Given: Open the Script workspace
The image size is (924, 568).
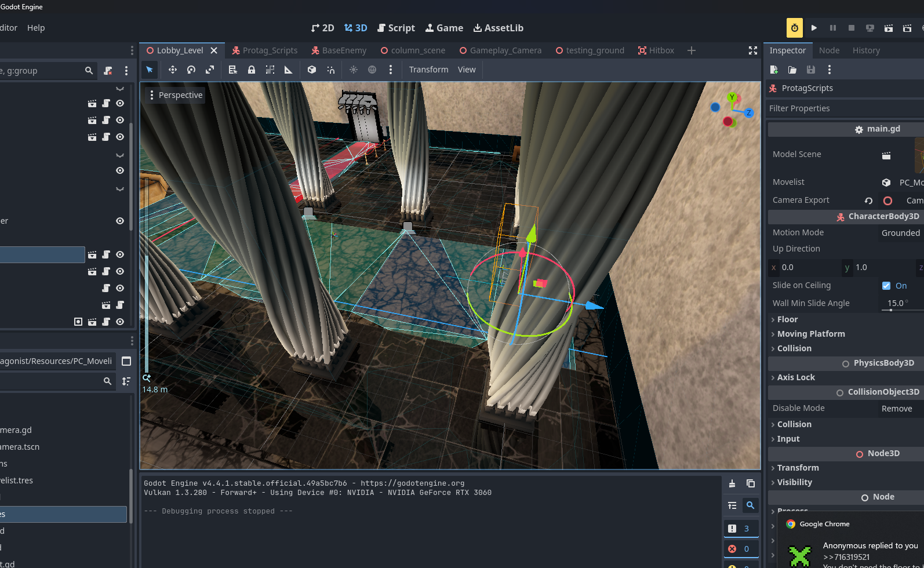Looking at the screenshot, I should [396, 28].
